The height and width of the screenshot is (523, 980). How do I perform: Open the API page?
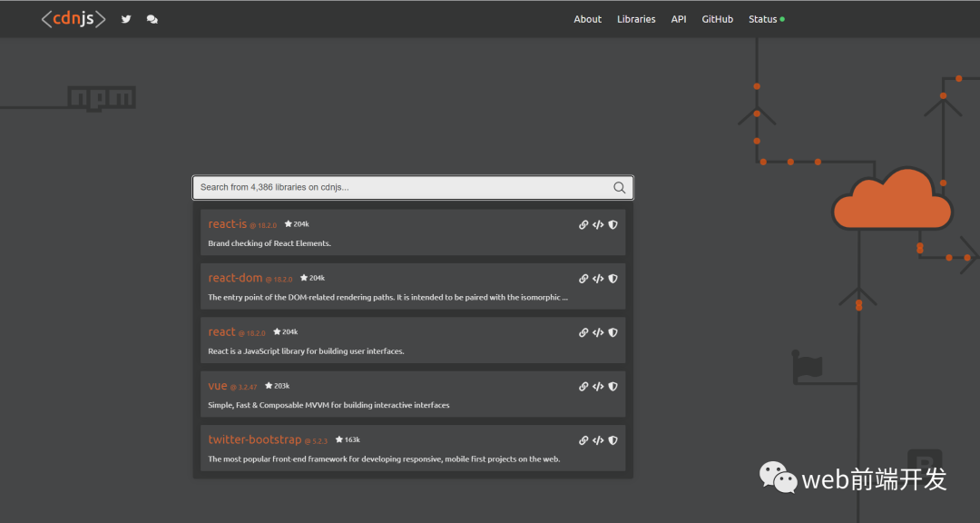(679, 19)
